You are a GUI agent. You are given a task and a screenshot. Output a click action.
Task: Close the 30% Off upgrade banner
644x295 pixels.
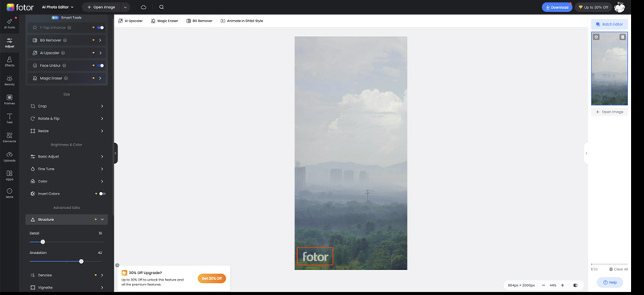[117, 265]
